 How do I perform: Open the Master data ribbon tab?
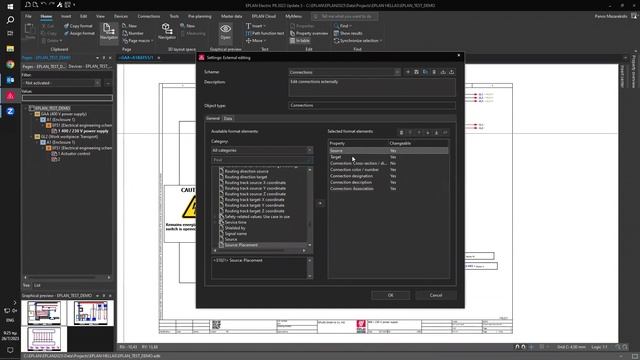pos(231,16)
